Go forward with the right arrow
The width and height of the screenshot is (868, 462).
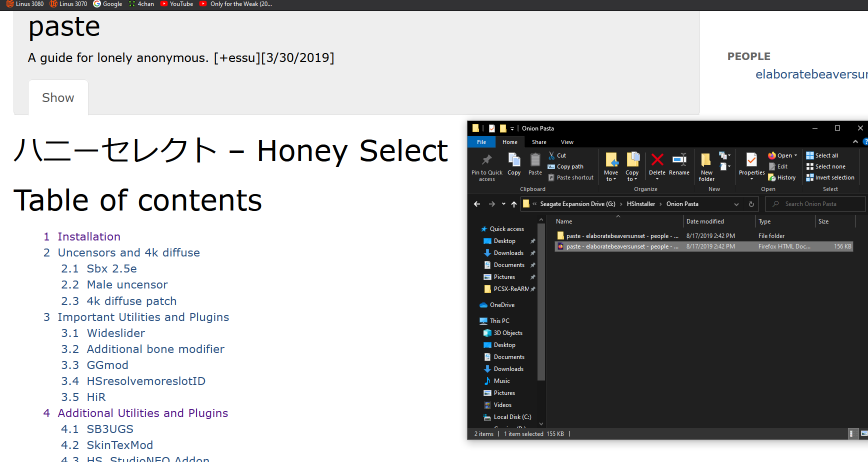[492, 204]
